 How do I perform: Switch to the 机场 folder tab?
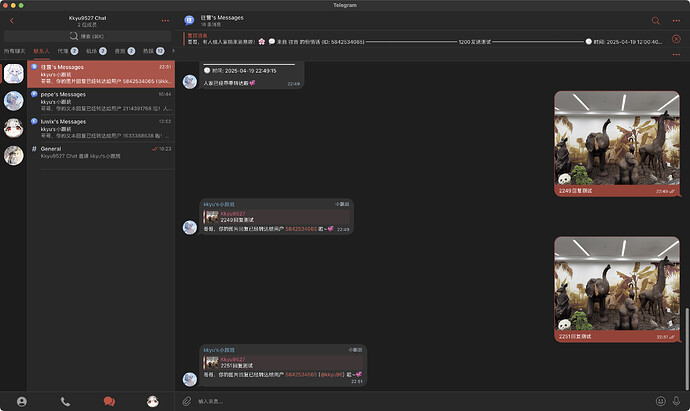(x=96, y=51)
